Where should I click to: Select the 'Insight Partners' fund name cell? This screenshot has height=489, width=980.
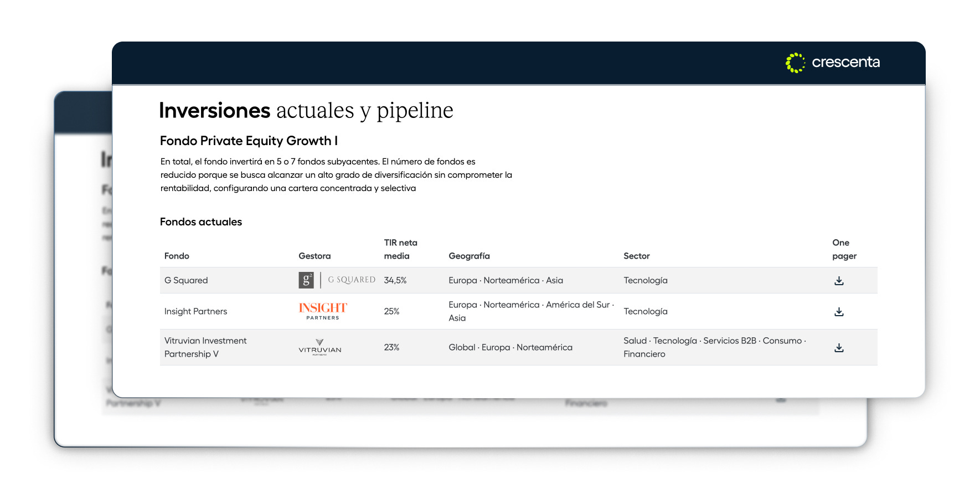coord(195,311)
